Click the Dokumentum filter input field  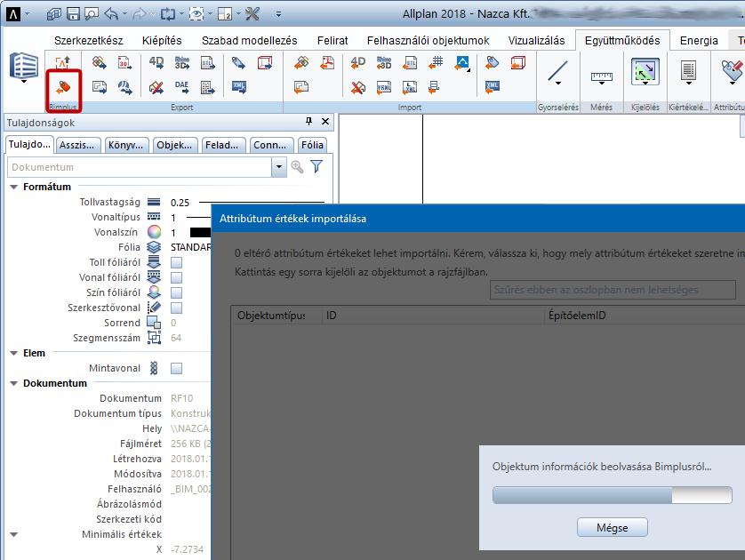(140, 167)
